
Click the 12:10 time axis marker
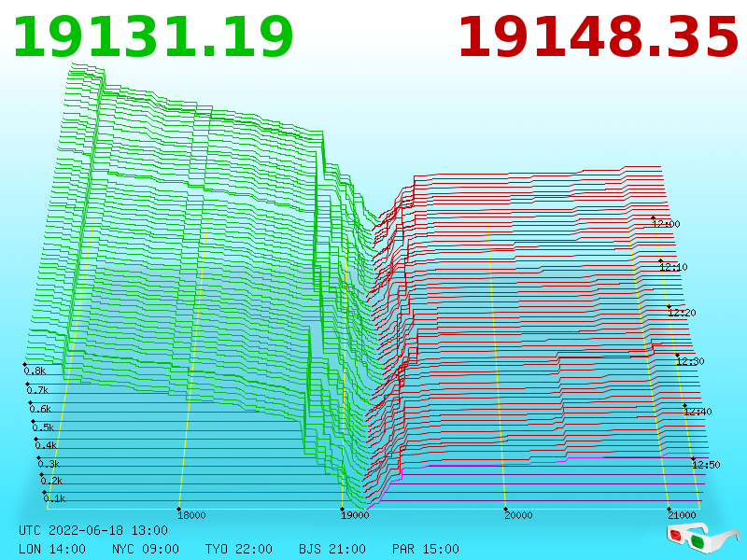click(x=673, y=267)
